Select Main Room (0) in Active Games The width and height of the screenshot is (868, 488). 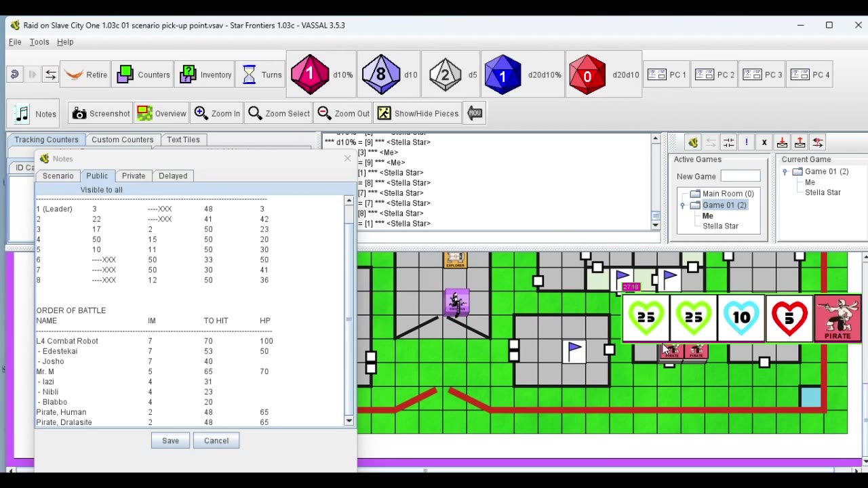click(x=728, y=194)
